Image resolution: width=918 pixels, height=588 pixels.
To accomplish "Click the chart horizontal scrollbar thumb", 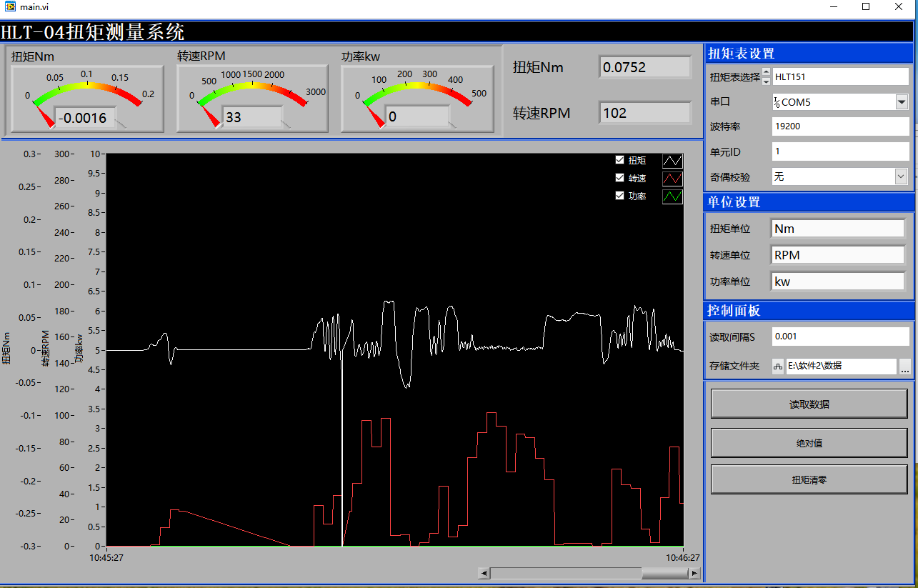I will (x=664, y=573).
